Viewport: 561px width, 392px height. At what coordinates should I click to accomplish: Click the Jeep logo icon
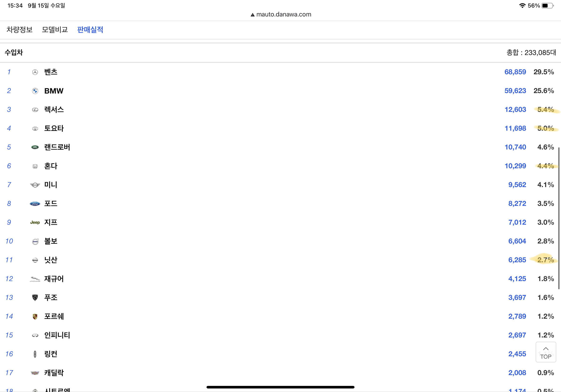pyautogui.click(x=35, y=222)
